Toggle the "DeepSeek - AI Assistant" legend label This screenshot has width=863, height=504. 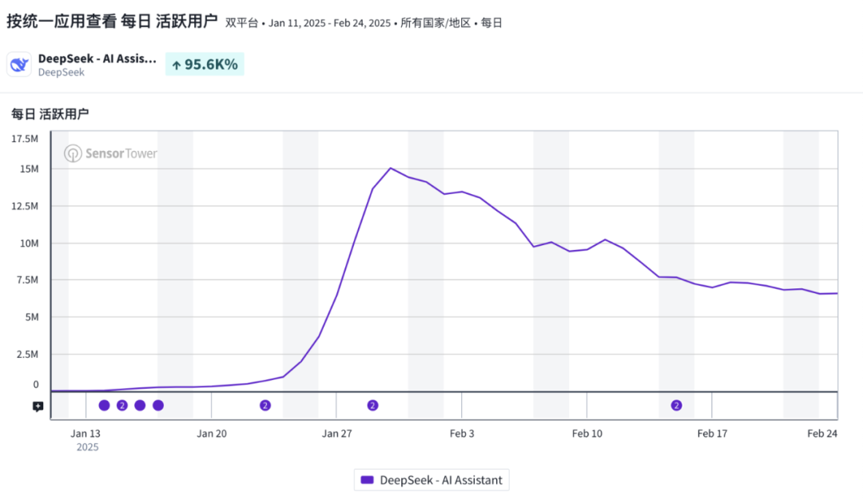point(441,480)
